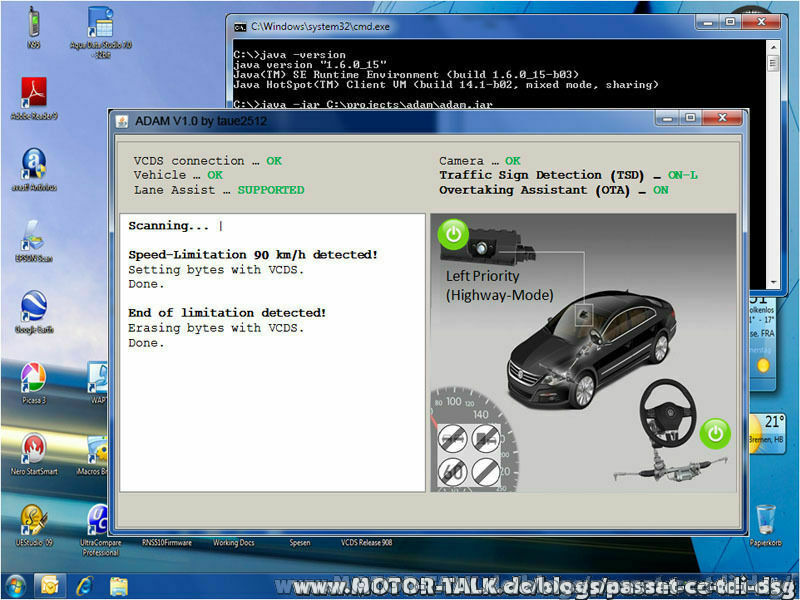The image size is (800, 600).
Task: Minimize the cmd.exe window
Action: (708, 22)
